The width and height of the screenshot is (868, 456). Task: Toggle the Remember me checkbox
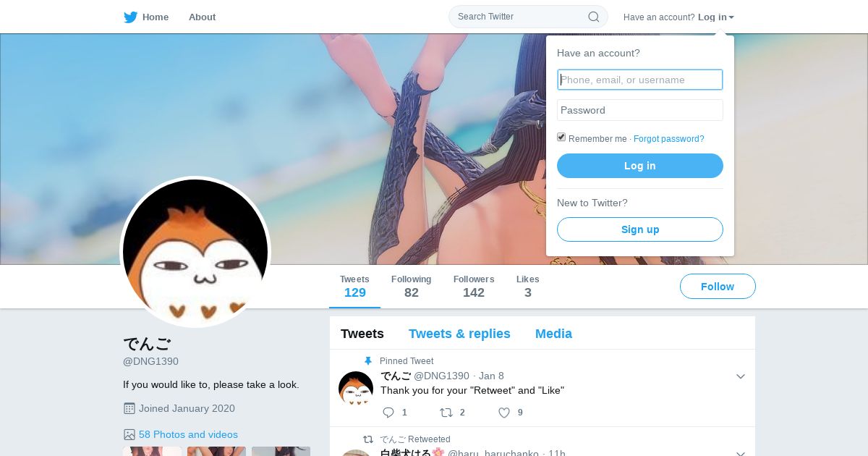pyautogui.click(x=561, y=138)
